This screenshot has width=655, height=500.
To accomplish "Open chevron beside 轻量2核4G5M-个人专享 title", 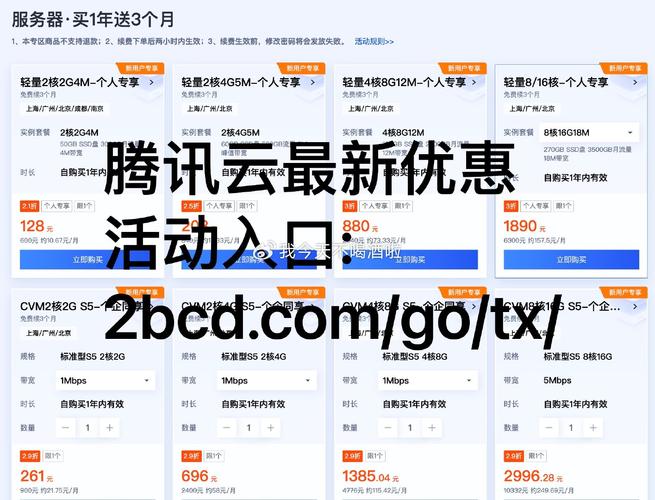I will pos(312,82).
